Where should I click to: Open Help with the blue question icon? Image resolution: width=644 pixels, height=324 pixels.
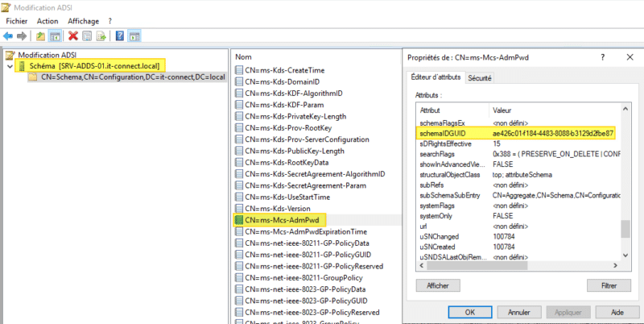pos(120,36)
